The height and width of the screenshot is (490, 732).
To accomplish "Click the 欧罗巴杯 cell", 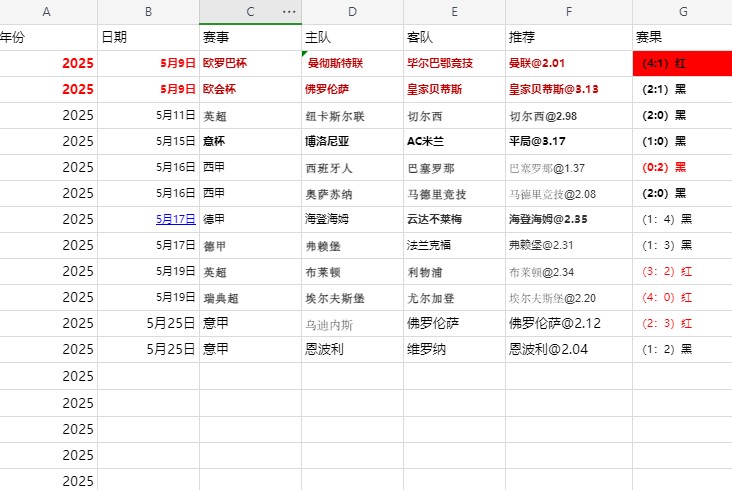I will (x=250, y=63).
